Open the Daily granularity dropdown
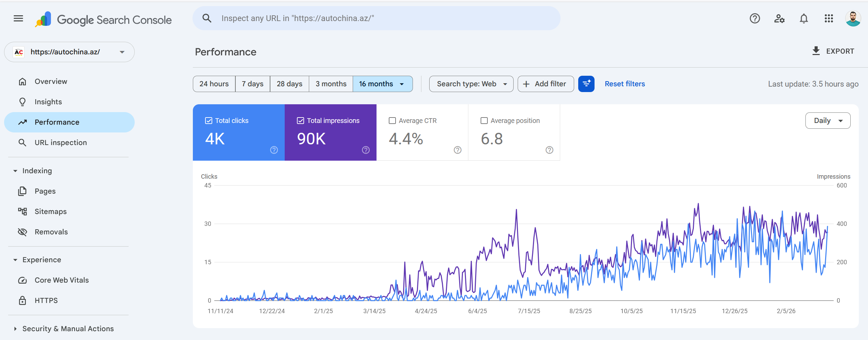Screen dimensions: 868x340 pos(828,121)
